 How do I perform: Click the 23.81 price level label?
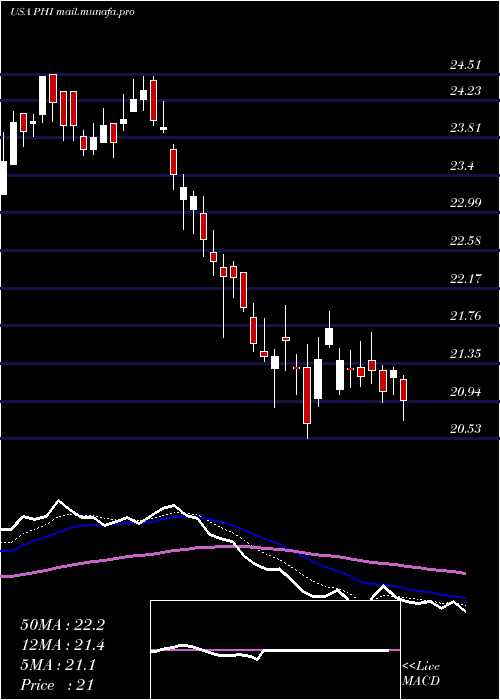click(465, 129)
